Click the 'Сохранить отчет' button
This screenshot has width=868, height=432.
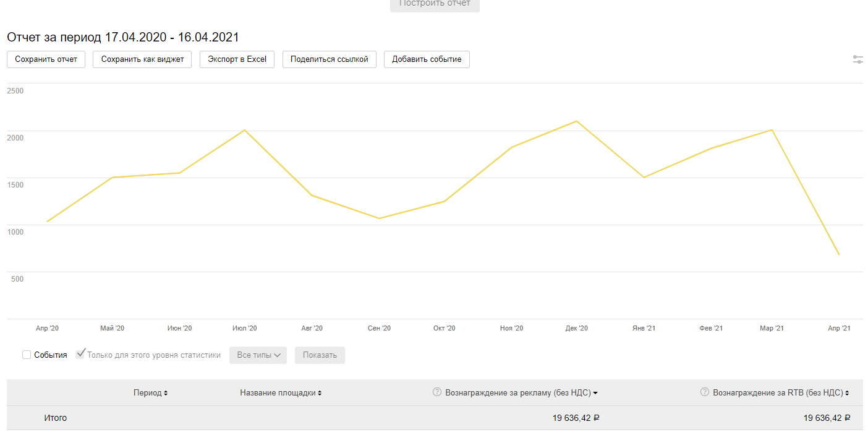[x=46, y=59]
